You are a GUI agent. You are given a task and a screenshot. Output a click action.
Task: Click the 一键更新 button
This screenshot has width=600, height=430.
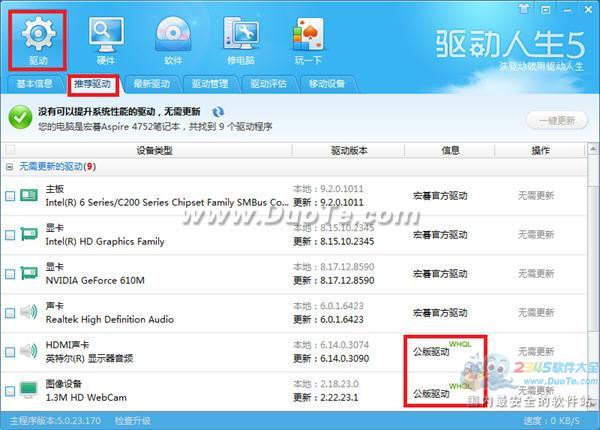557,121
